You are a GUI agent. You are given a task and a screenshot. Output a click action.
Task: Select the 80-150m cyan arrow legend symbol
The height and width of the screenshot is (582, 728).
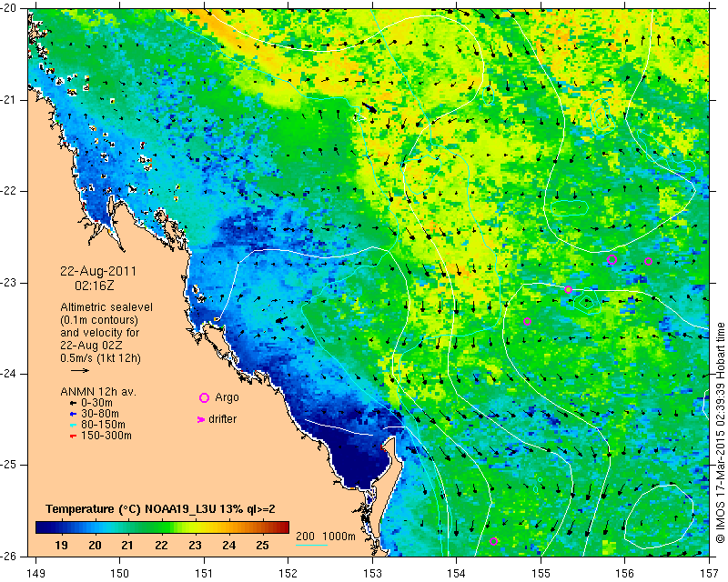tap(73, 425)
